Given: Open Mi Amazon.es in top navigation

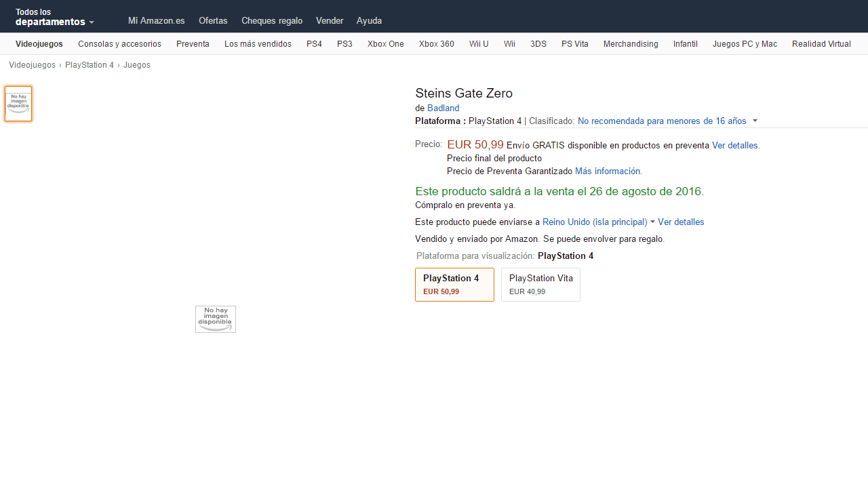Looking at the screenshot, I should tap(156, 21).
